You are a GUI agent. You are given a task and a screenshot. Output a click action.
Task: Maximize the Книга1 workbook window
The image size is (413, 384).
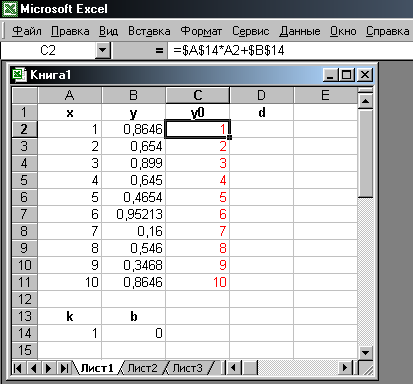[x=346, y=75]
